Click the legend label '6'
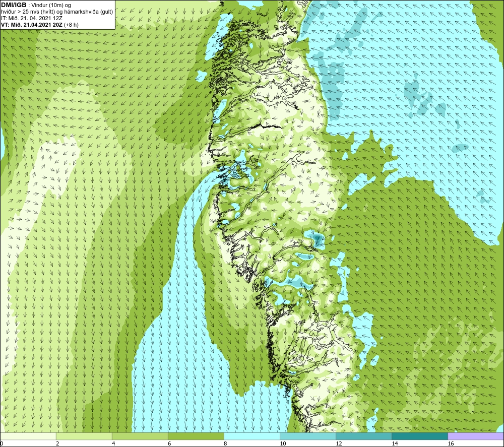 coord(169,443)
